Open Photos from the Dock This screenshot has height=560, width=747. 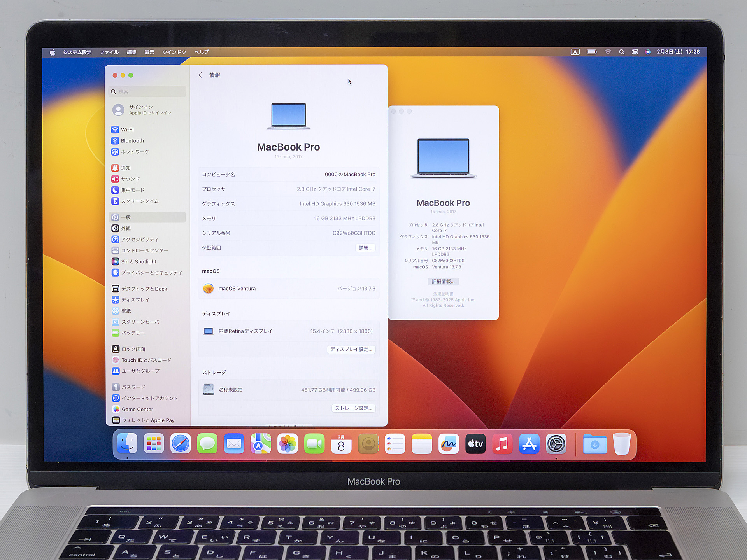288,444
